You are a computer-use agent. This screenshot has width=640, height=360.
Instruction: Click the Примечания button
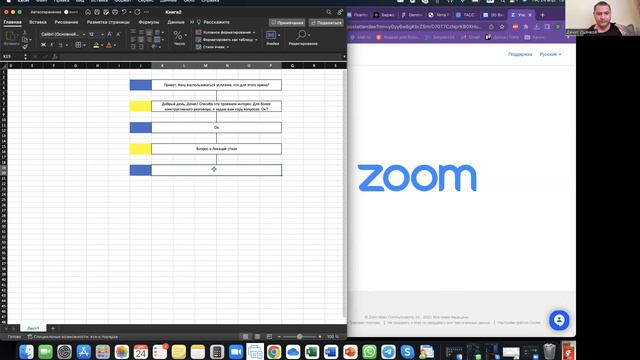(287, 22)
